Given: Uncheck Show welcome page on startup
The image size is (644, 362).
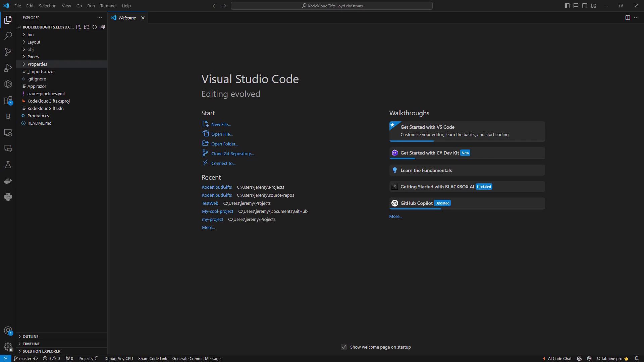Looking at the screenshot, I should 344,347.
